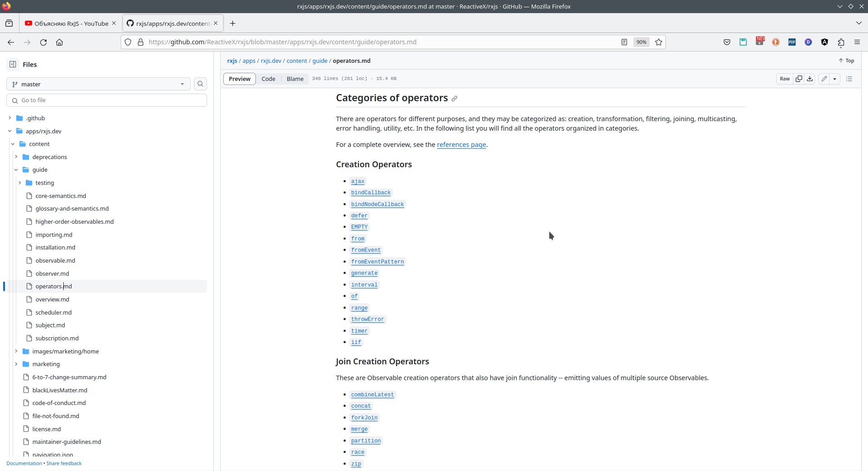868x471 pixels.
Task: Click the Raw button
Action: pos(785,79)
